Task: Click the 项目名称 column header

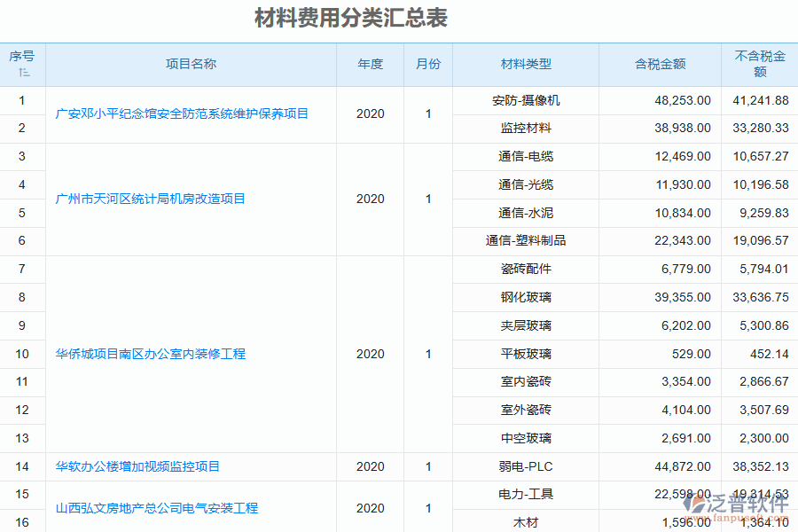Action: coord(192,64)
